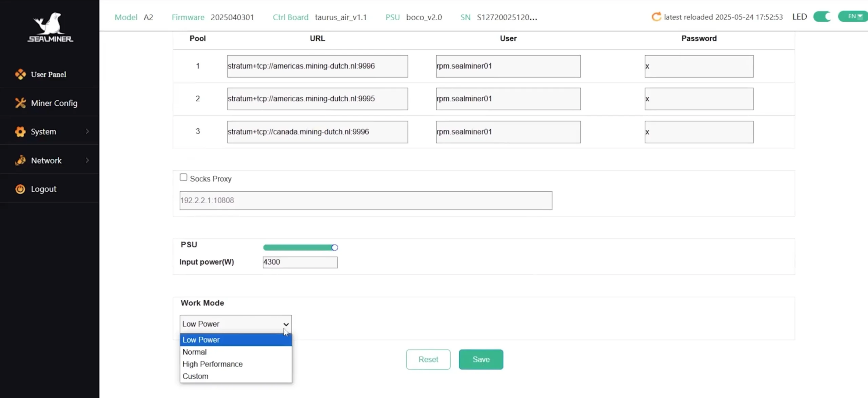Expand the System sidebar chevron
868x398 pixels.
(87, 131)
